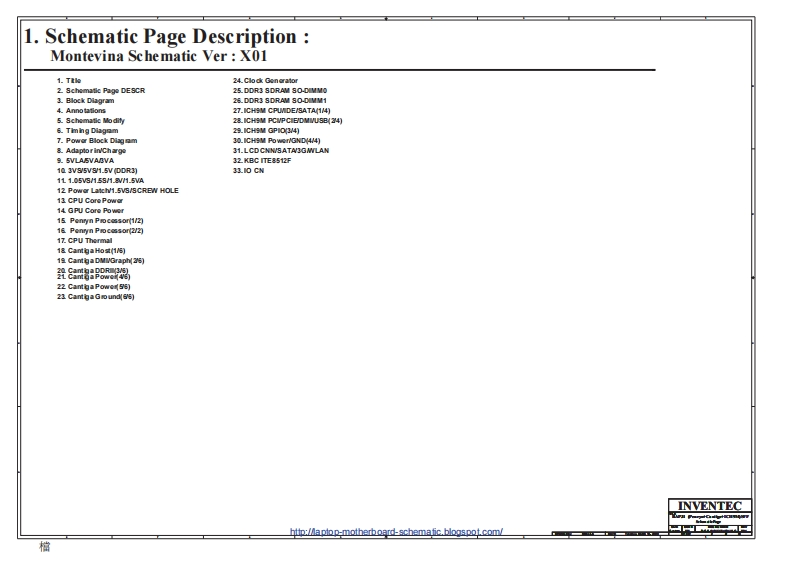Select the '31. LCD CNN/SATA/3G/WLAN' entry
This screenshot has width=793, height=561.
point(279,151)
